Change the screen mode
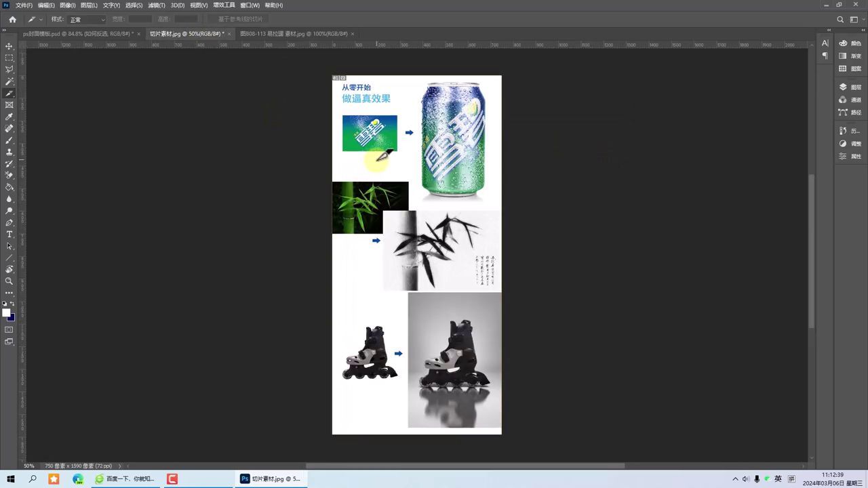The width and height of the screenshot is (868, 488). point(9,342)
